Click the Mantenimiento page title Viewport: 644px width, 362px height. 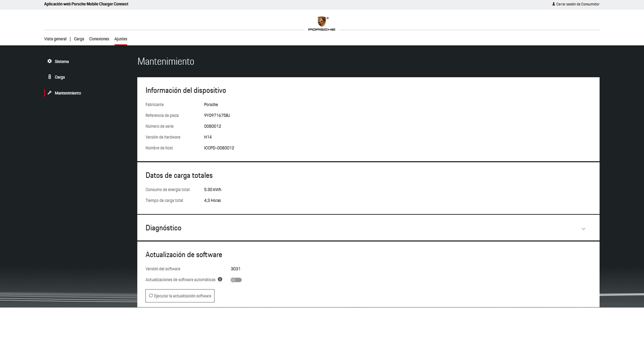click(x=166, y=62)
